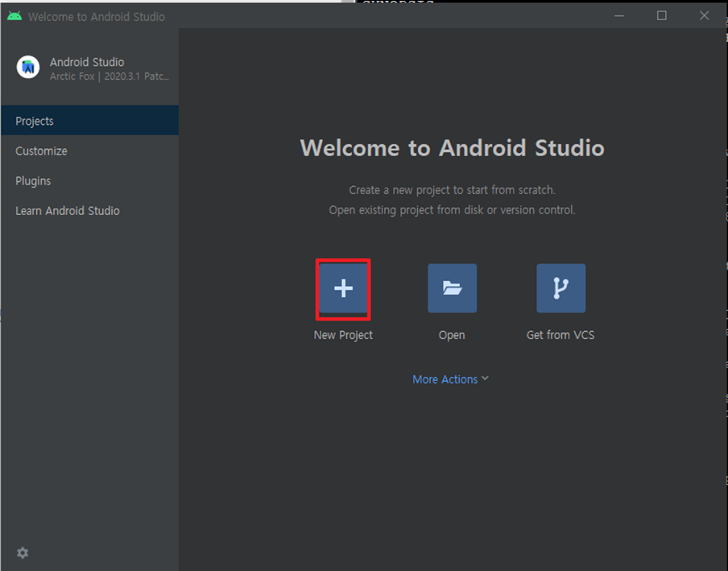Expand the More Actions dropdown
728x571 pixels.
[x=450, y=379]
